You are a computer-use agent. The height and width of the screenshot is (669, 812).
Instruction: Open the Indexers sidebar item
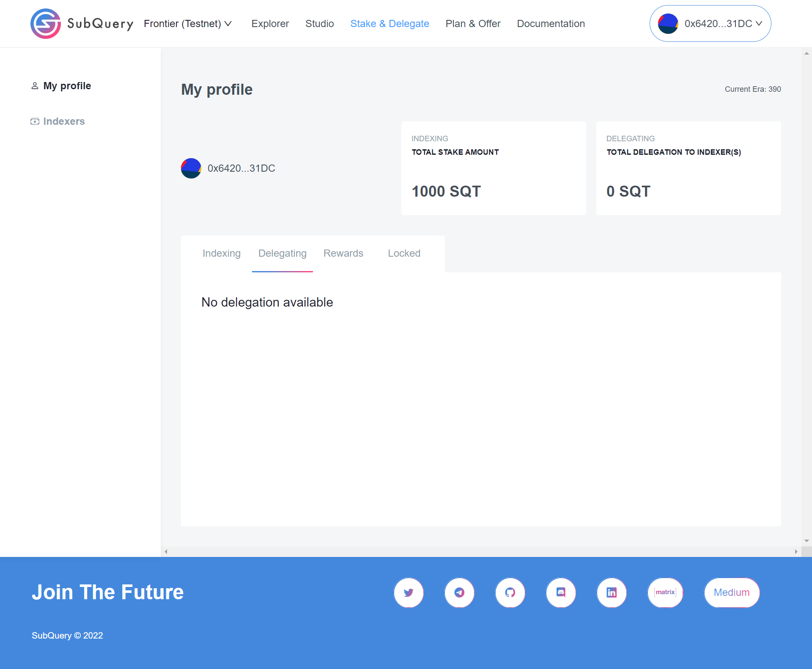click(x=64, y=121)
